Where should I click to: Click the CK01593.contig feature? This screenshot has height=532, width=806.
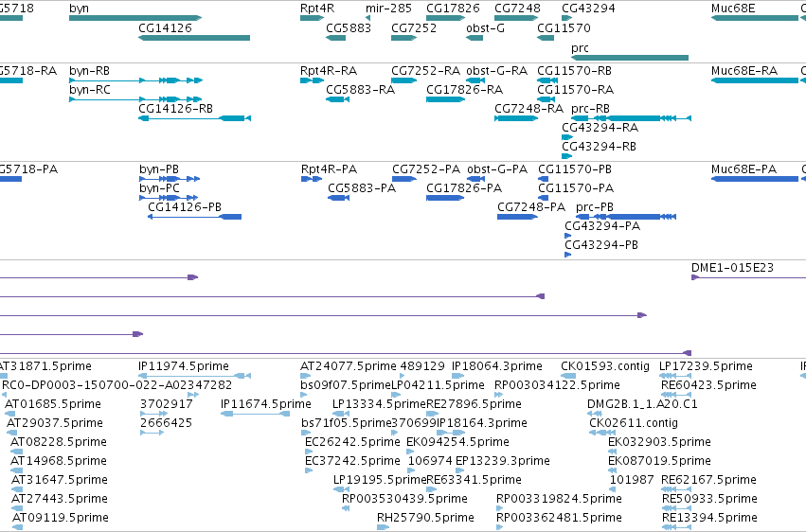coord(568,376)
